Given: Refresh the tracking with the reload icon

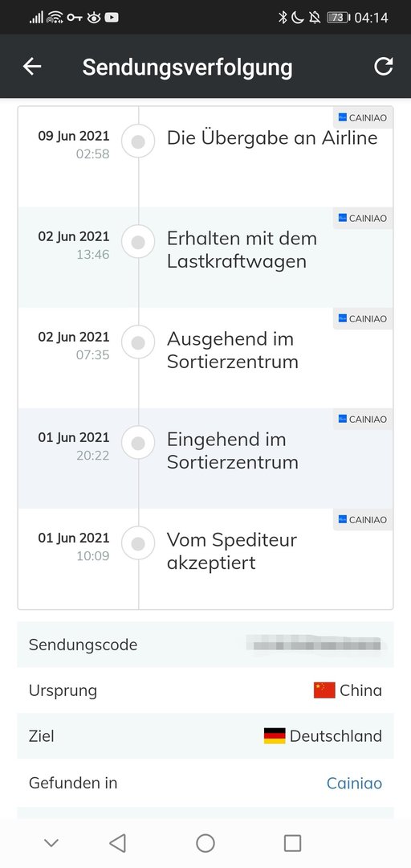Looking at the screenshot, I should pos(384,67).
